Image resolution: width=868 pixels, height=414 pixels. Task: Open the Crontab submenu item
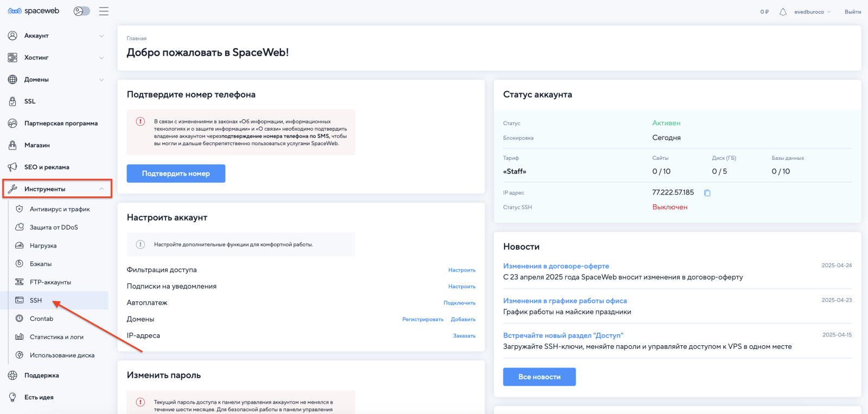pyautogui.click(x=41, y=319)
